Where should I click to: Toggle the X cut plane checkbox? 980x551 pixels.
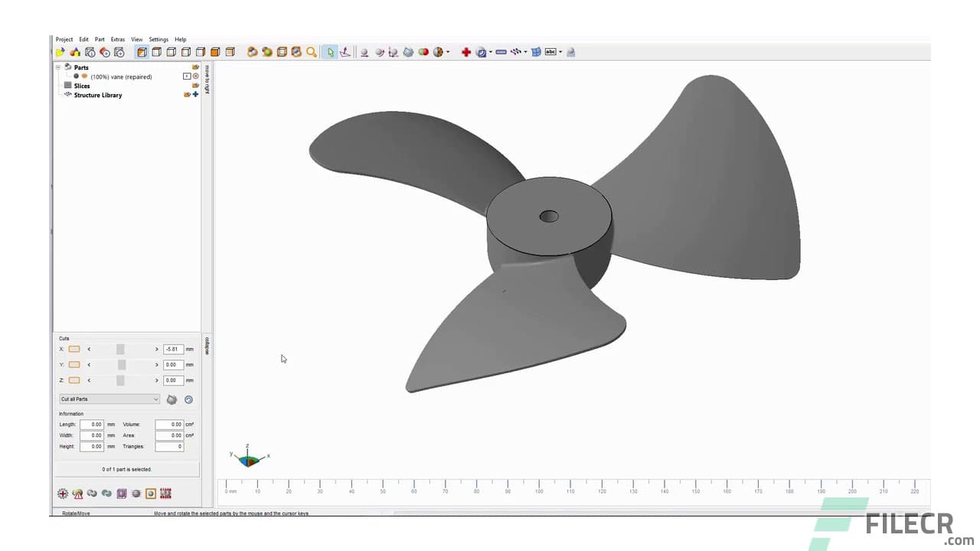pos(73,349)
